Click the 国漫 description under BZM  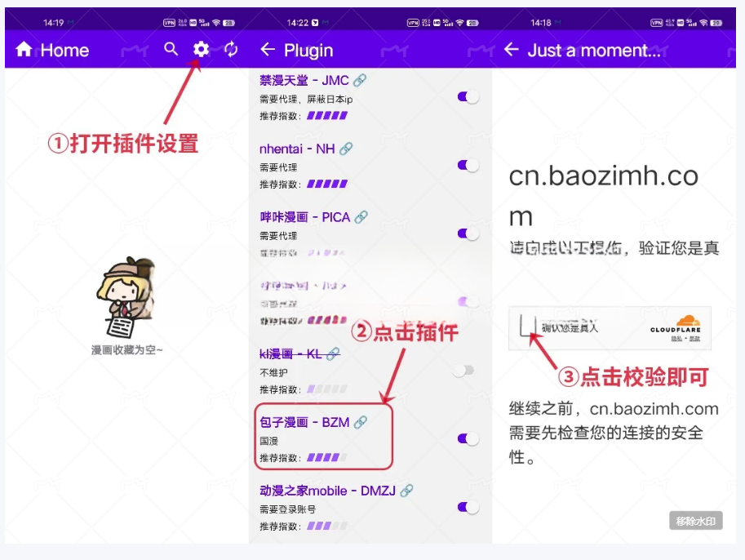tap(268, 441)
